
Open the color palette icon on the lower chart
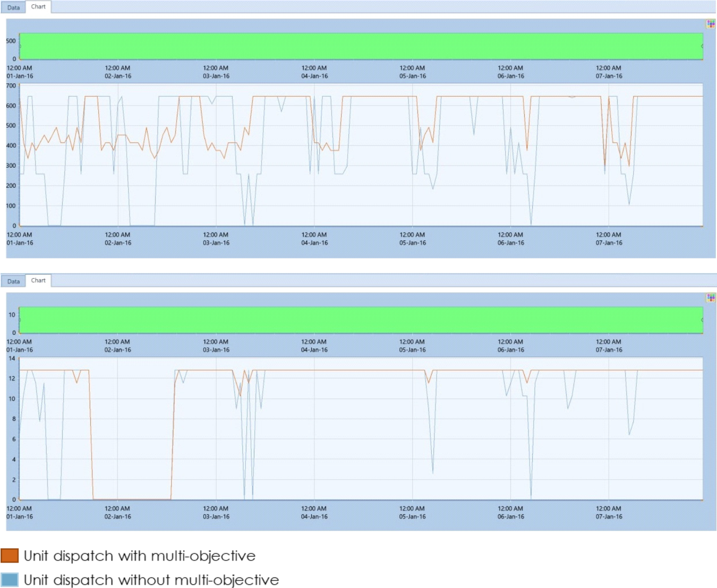point(711,297)
